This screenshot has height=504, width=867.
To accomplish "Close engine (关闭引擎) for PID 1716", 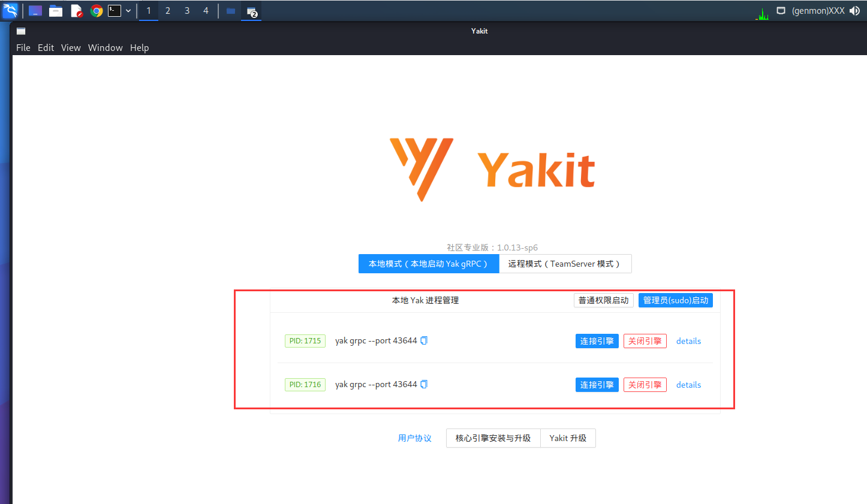I will click(645, 385).
